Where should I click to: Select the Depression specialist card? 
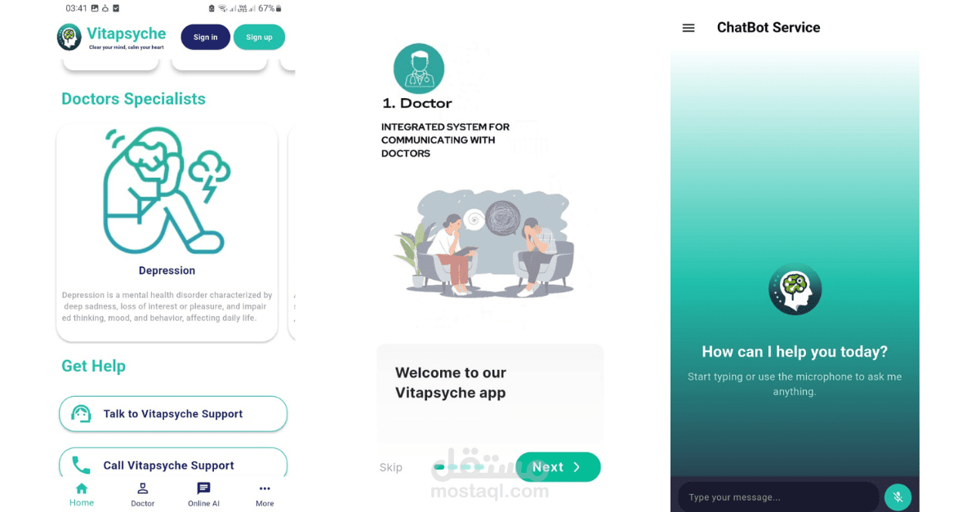tap(167, 232)
